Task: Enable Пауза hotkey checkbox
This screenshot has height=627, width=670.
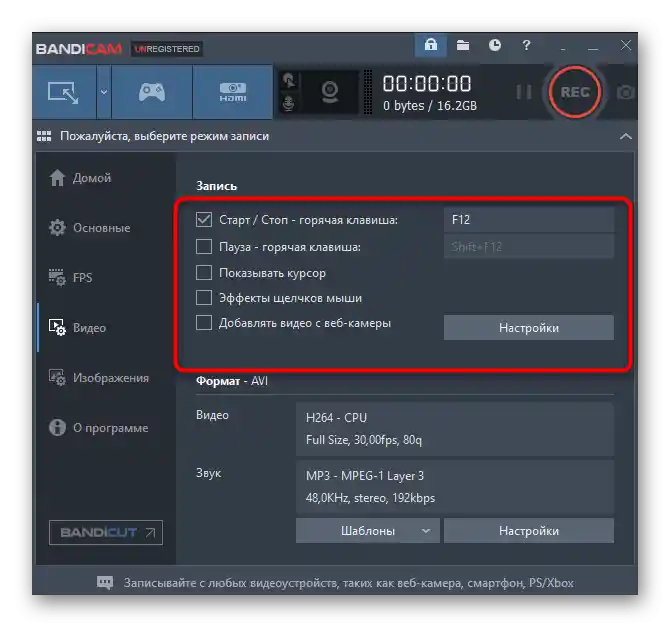Action: (204, 247)
